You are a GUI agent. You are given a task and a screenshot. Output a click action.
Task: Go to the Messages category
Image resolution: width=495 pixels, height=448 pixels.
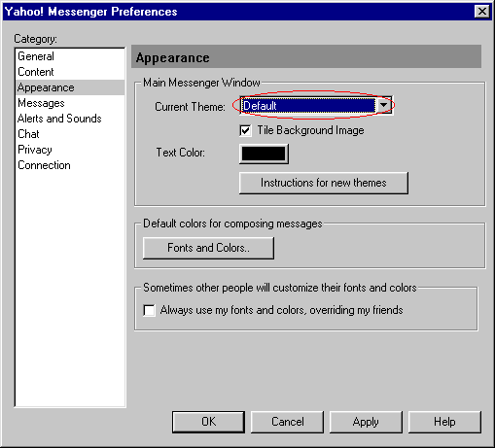[x=41, y=103]
